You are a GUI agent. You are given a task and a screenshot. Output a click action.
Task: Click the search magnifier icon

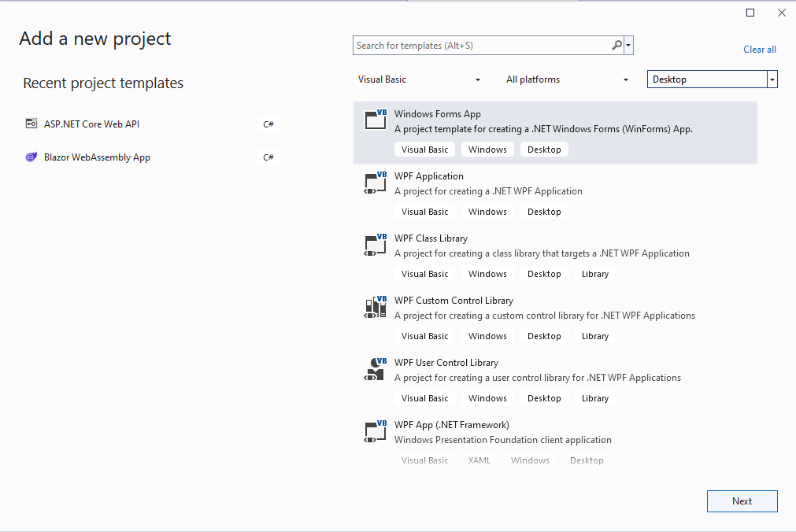pyautogui.click(x=617, y=46)
